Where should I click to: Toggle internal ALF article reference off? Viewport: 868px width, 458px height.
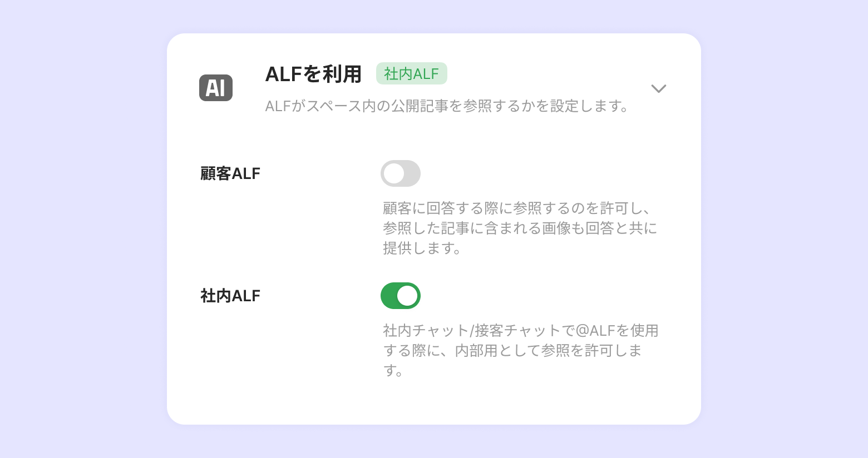(x=401, y=296)
